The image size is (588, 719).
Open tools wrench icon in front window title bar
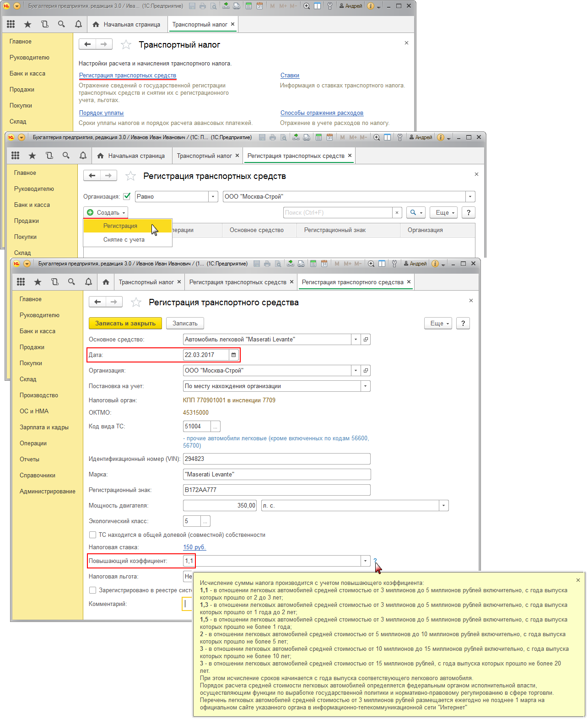394,264
